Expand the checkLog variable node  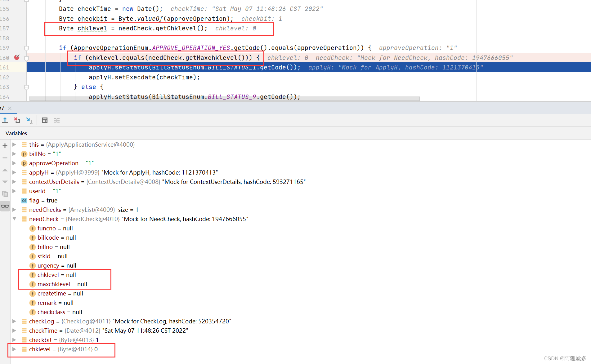tap(14, 321)
